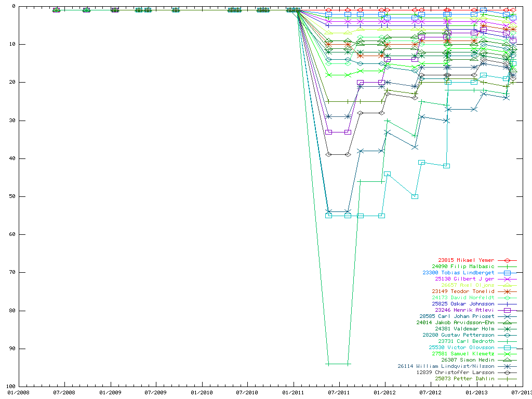Click the yellow triangle marker for Axel Oljons
Viewport: 532px width, 399px height.
coord(507,285)
